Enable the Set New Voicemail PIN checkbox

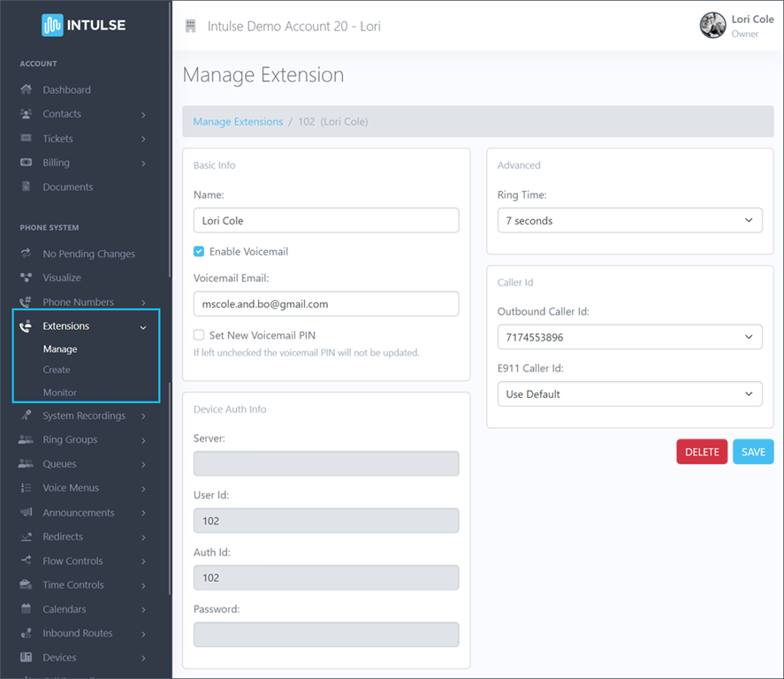199,333
